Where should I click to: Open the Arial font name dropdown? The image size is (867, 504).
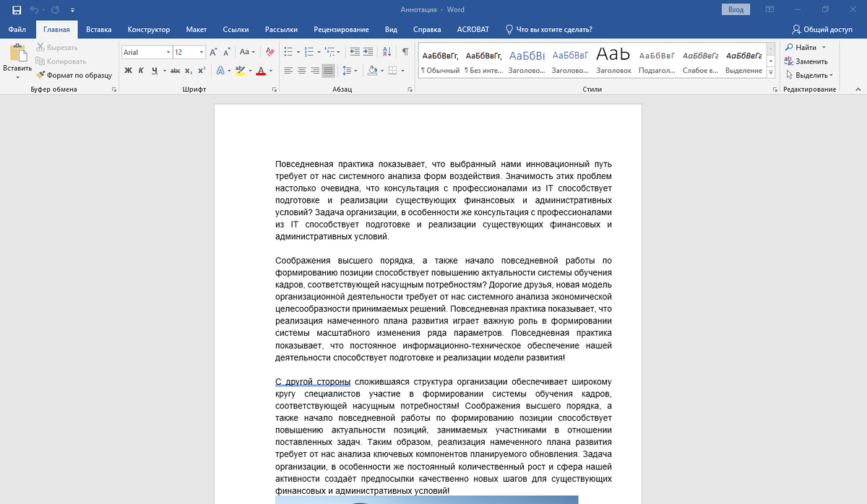168,52
